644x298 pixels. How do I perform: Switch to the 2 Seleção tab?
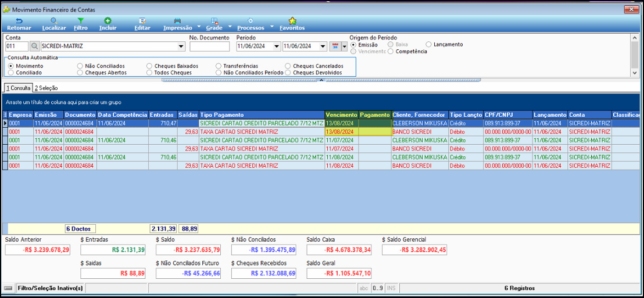(46, 88)
